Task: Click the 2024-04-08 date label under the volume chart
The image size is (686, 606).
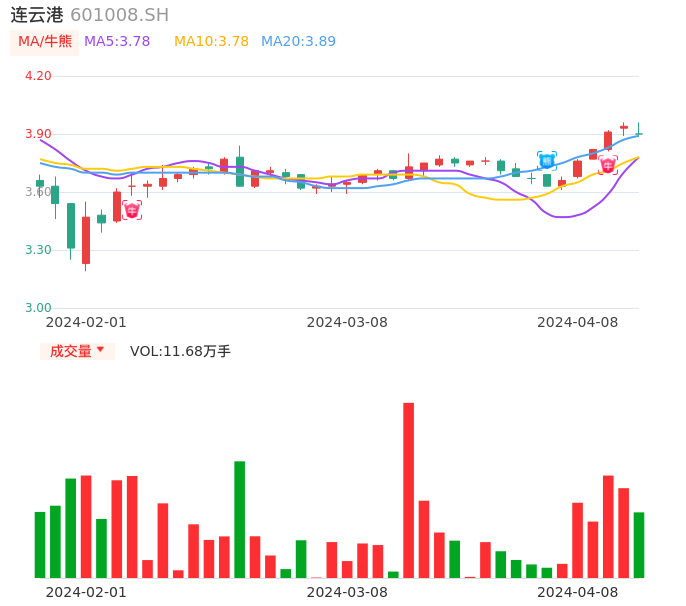Action: 577,592
